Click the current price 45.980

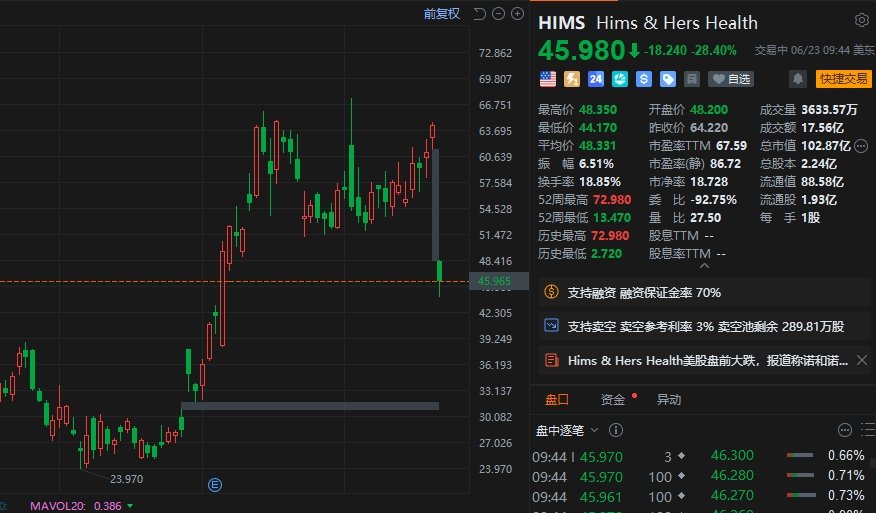581,50
